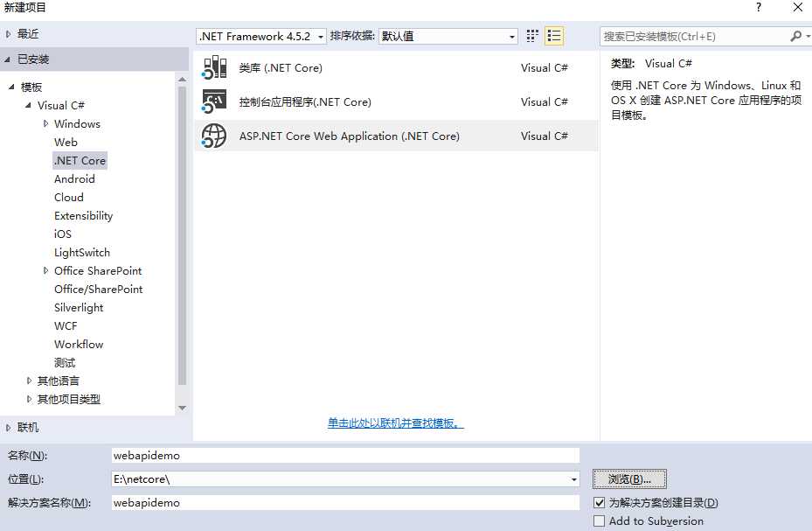This screenshot has width=812, height=531.
Task: Expand the 其他项目类型 node arrow
Action: 29,399
